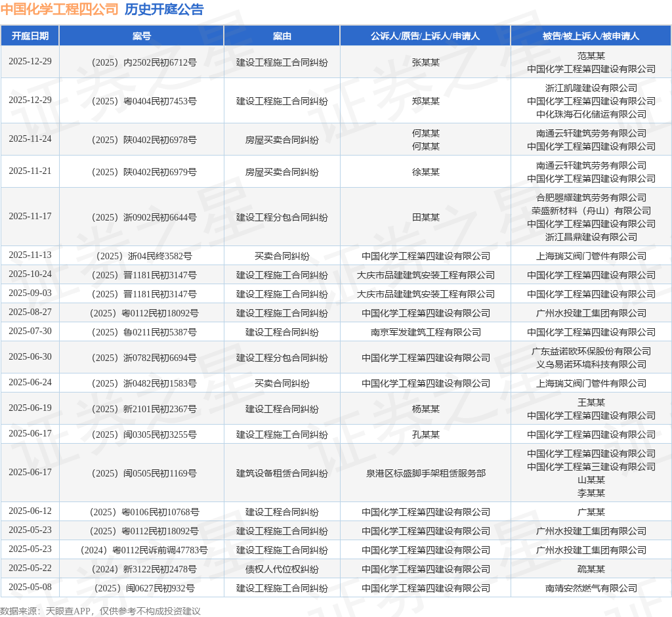Click plaintiff 杨某某

tap(425, 409)
